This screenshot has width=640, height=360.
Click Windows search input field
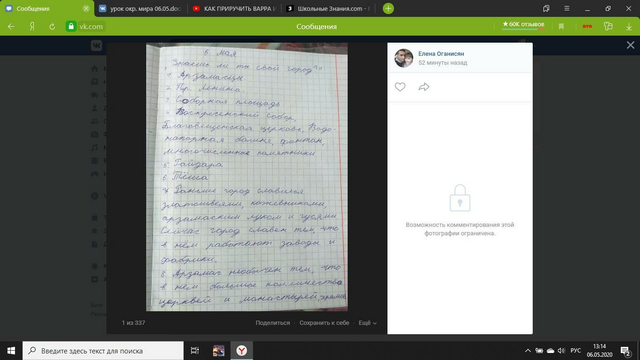click(103, 351)
